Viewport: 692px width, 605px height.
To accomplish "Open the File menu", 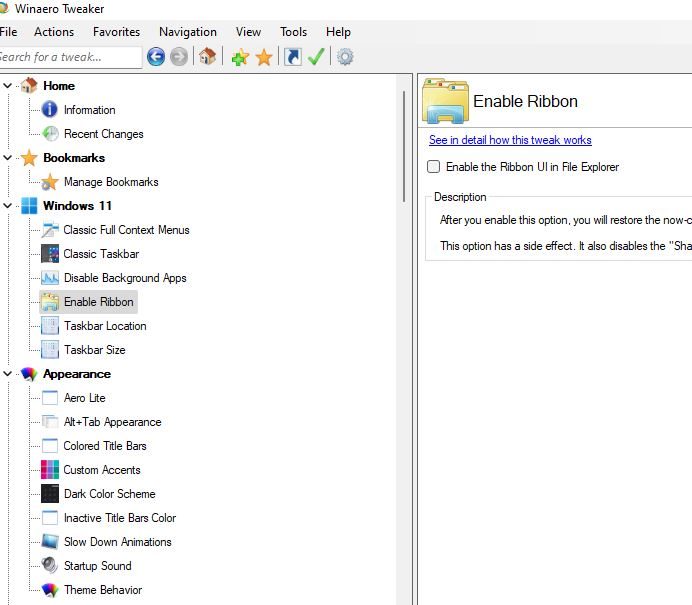I will 8,32.
